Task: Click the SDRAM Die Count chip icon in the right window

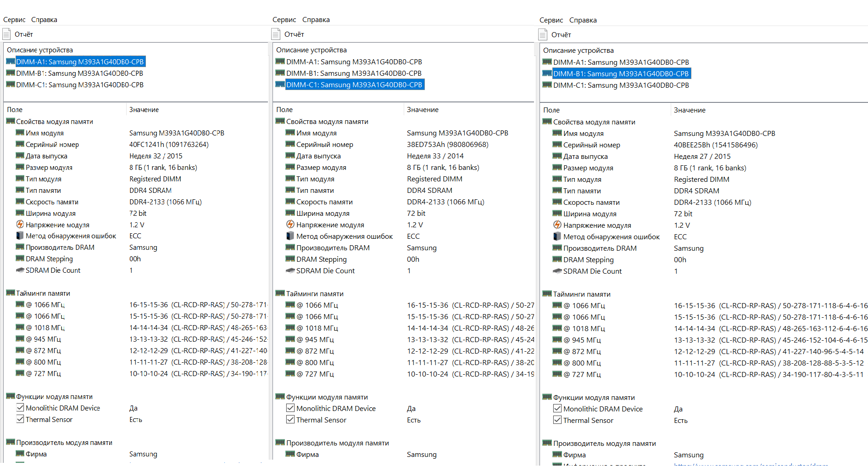Action: point(557,271)
